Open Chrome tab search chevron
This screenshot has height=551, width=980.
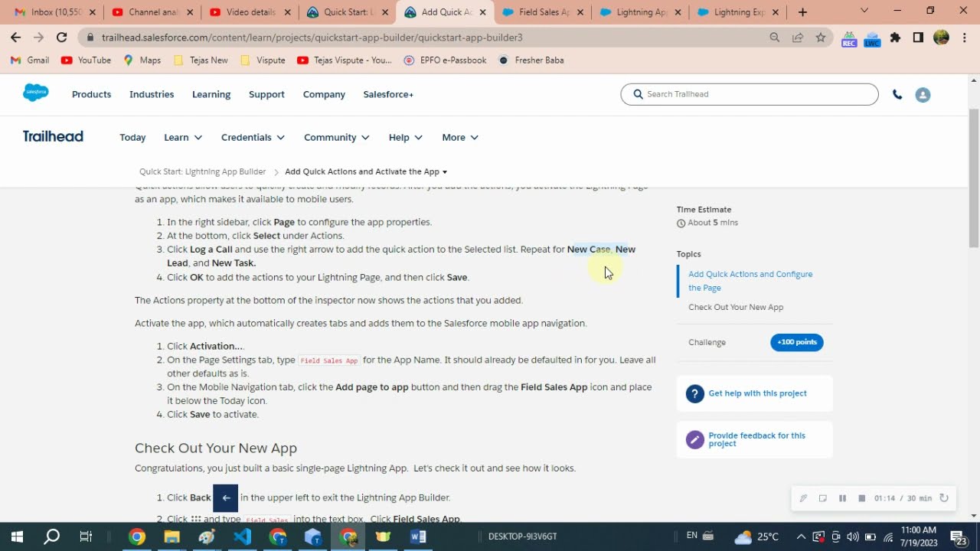864,11
